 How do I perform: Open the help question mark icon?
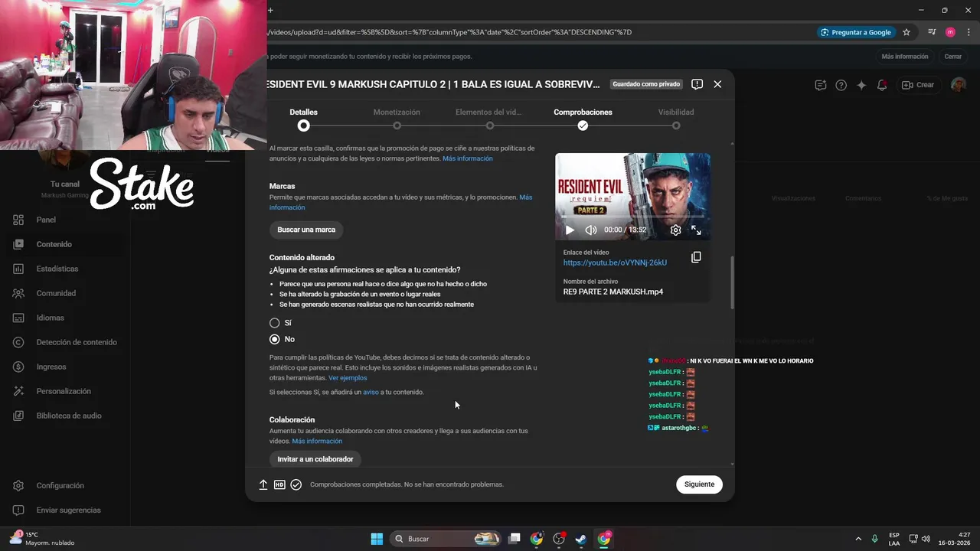pyautogui.click(x=841, y=85)
